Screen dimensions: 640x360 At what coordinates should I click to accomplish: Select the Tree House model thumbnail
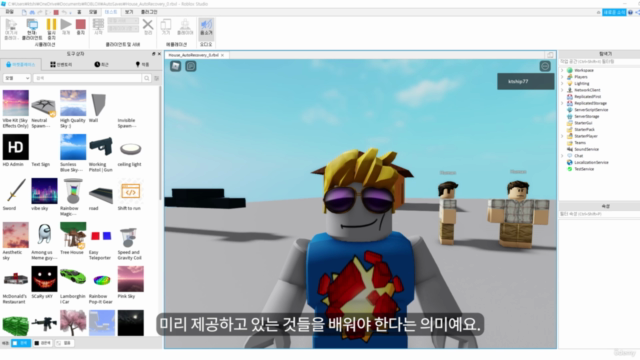(x=73, y=235)
